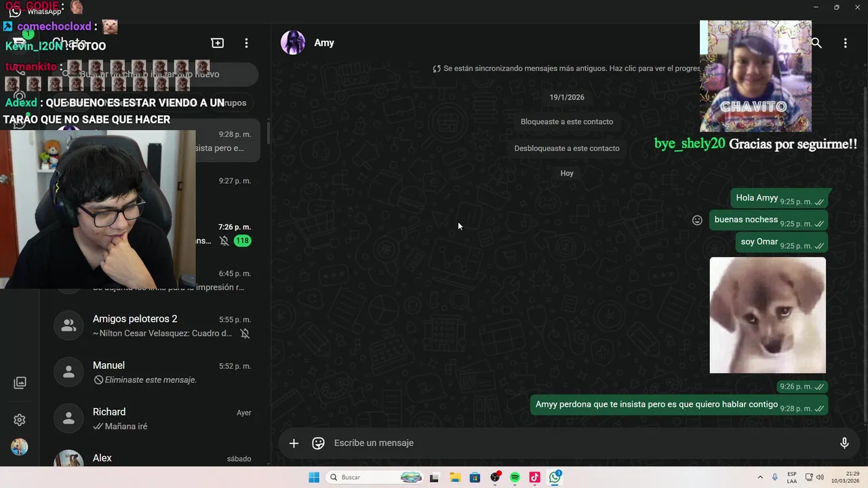Click system tray microphone icon
Screen dimensions: 868x488
pyautogui.click(x=774, y=478)
